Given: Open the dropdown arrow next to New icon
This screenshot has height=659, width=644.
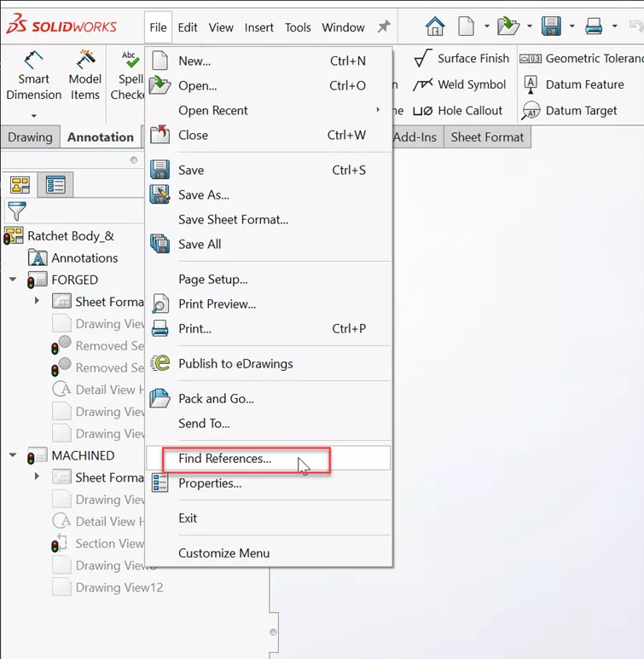Looking at the screenshot, I should point(487,26).
